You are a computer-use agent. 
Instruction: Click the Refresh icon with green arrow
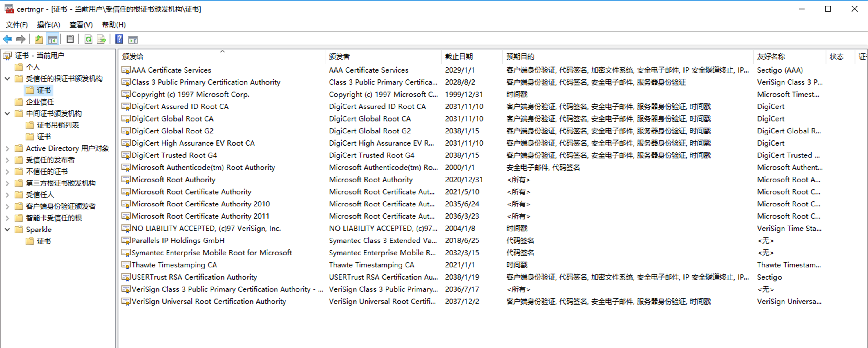tap(88, 39)
